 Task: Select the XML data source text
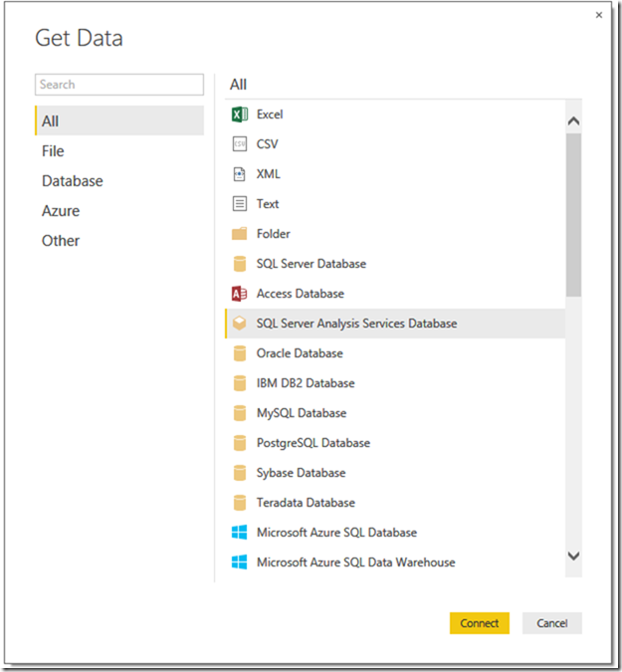[268, 174]
